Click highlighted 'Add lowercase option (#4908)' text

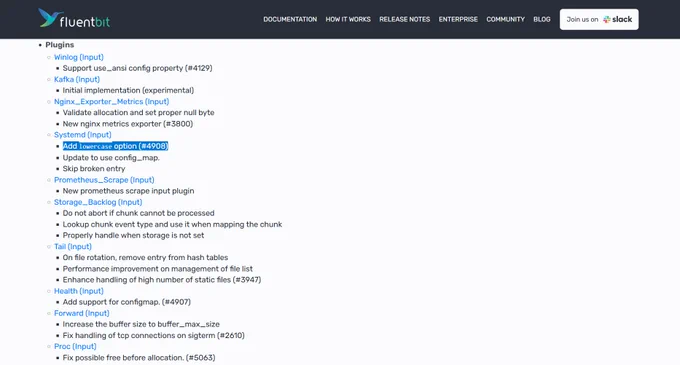pos(115,146)
